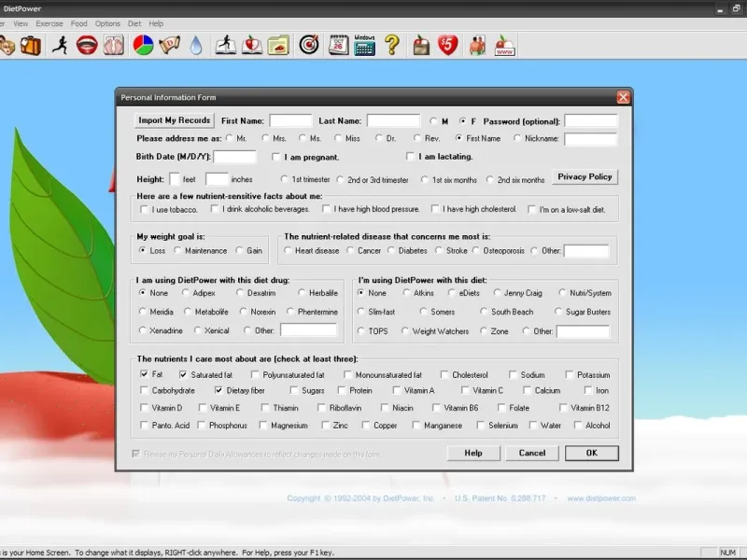The width and height of the screenshot is (747, 560).
Task: Click the Height inches input box
Action: pyautogui.click(x=217, y=179)
